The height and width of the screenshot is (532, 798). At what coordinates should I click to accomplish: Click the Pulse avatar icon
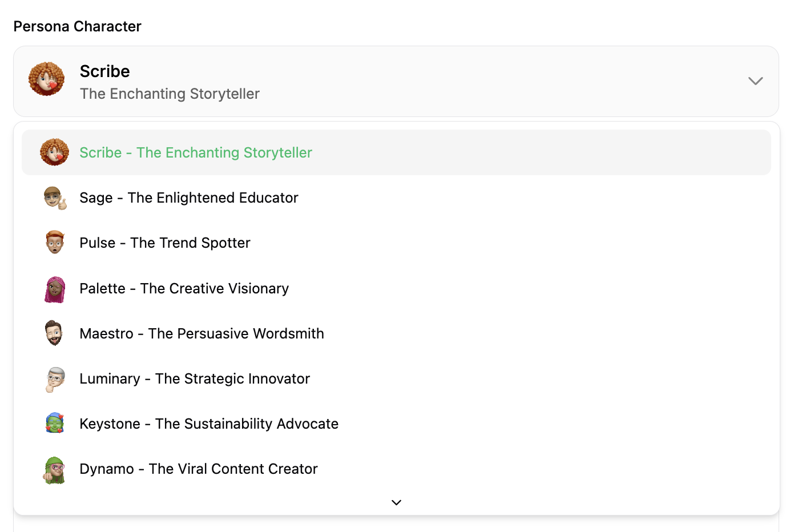55,243
